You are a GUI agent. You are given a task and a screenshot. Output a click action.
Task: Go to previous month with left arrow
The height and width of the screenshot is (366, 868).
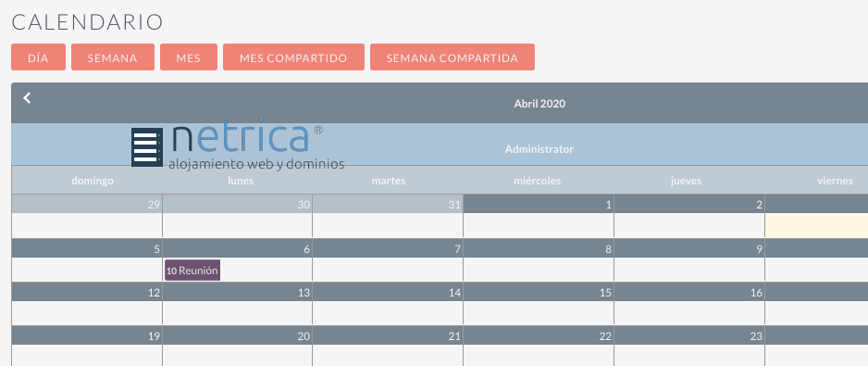tap(27, 97)
